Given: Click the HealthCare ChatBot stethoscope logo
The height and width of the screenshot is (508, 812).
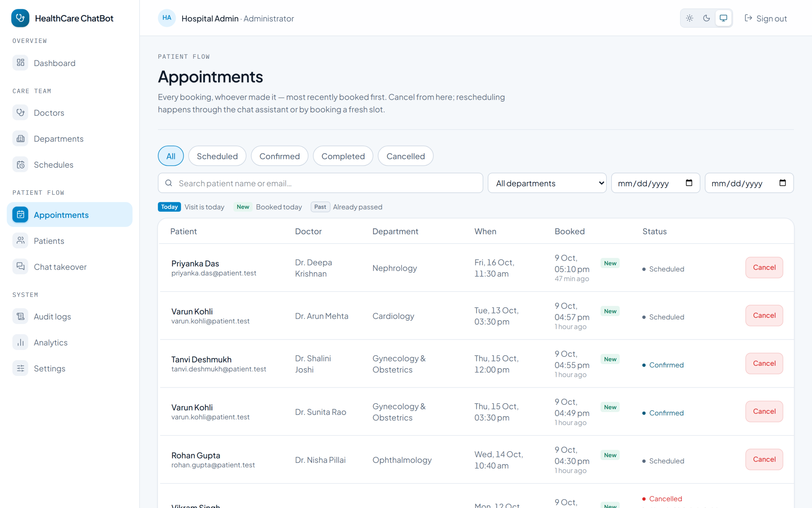Looking at the screenshot, I should (20, 18).
